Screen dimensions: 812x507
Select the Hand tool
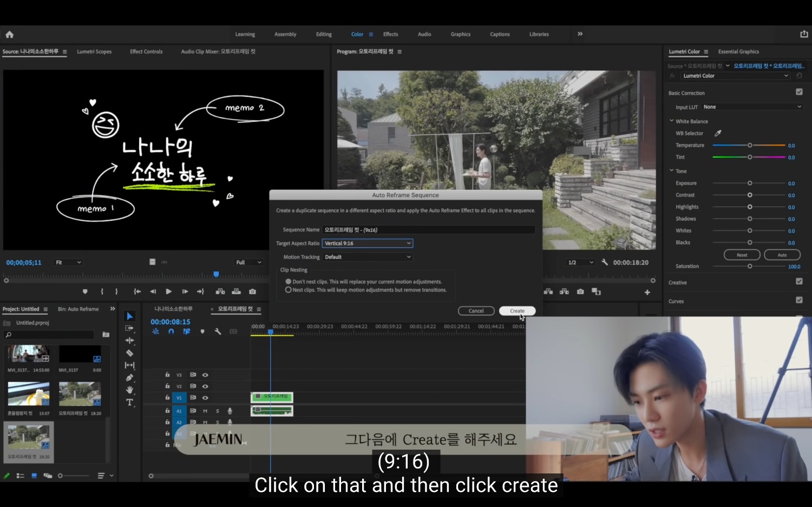tap(129, 390)
